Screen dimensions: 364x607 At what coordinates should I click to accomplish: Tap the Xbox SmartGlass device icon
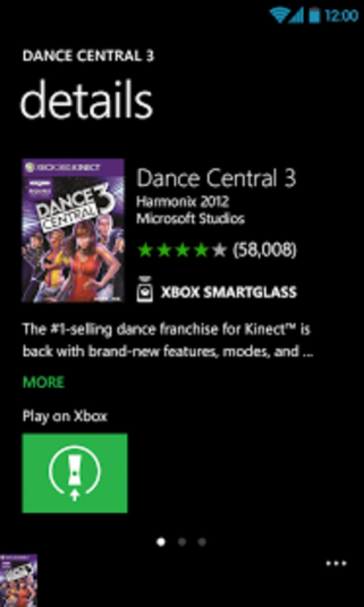(x=145, y=290)
